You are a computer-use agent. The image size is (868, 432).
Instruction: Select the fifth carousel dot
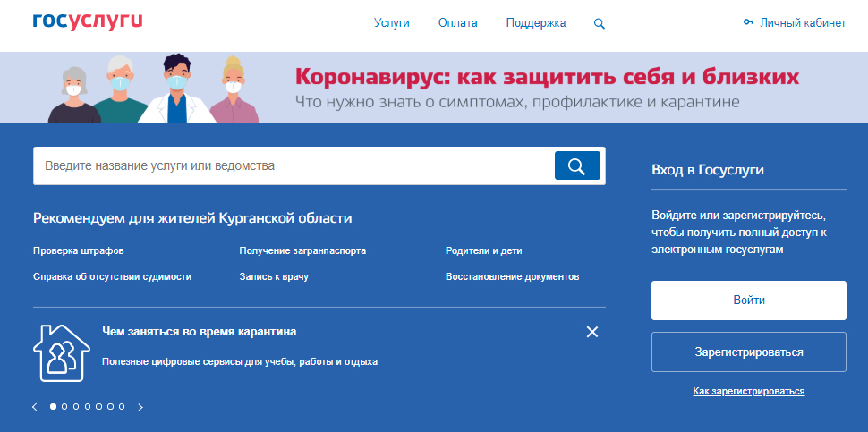98,407
